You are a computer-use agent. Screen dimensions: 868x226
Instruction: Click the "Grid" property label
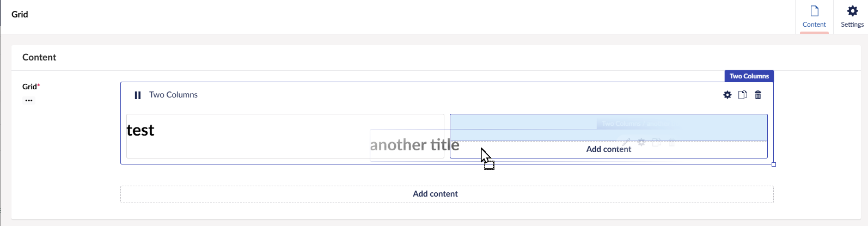tap(29, 87)
